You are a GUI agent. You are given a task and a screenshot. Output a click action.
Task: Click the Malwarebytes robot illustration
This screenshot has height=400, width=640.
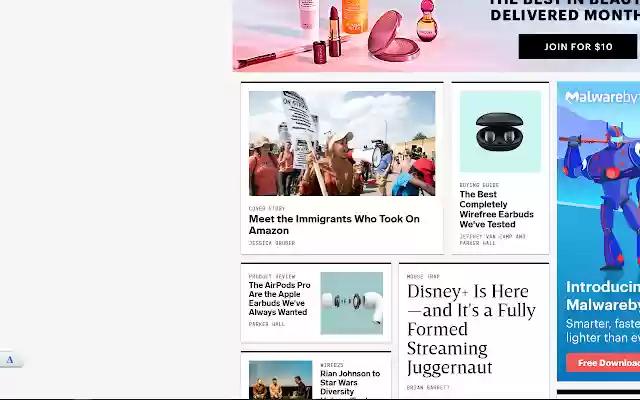pos(601,196)
